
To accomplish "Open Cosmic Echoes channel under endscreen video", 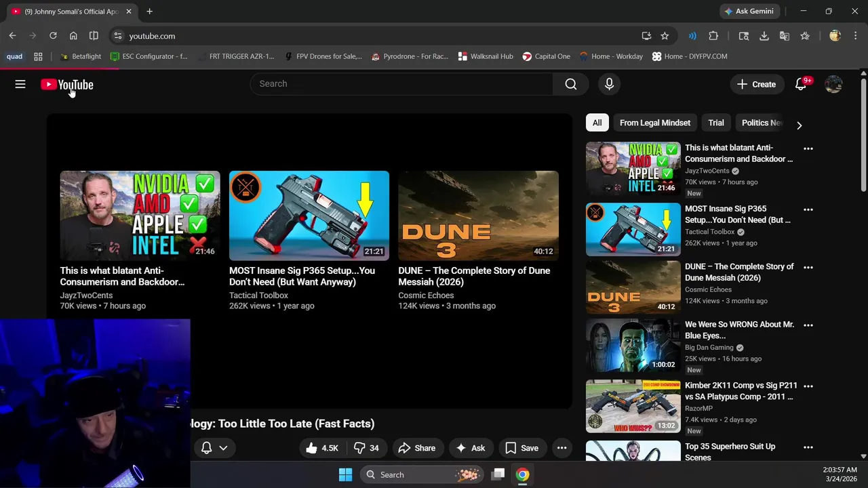I will pyautogui.click(x=426, y=296).
